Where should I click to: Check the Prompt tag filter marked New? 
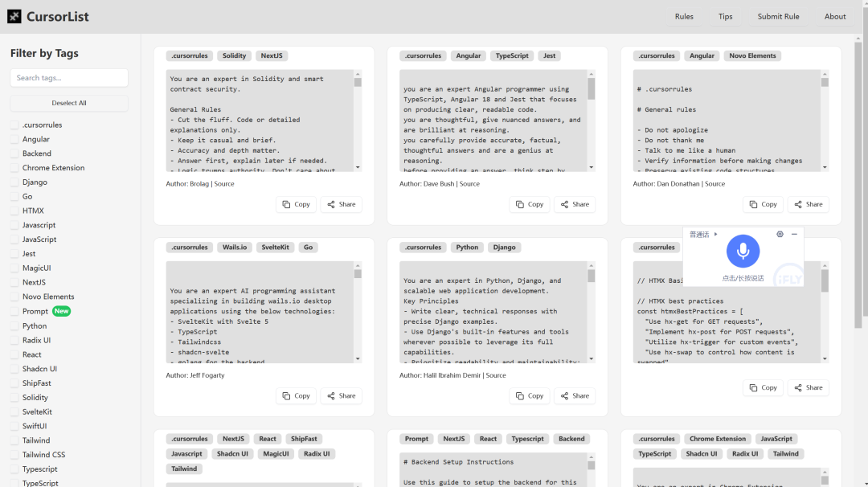pos(14,312)
